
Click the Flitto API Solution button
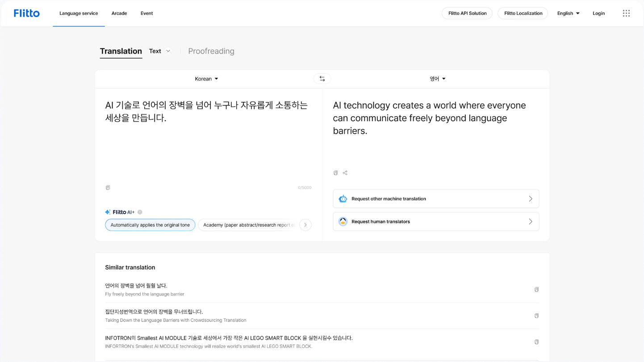(467, 13)
